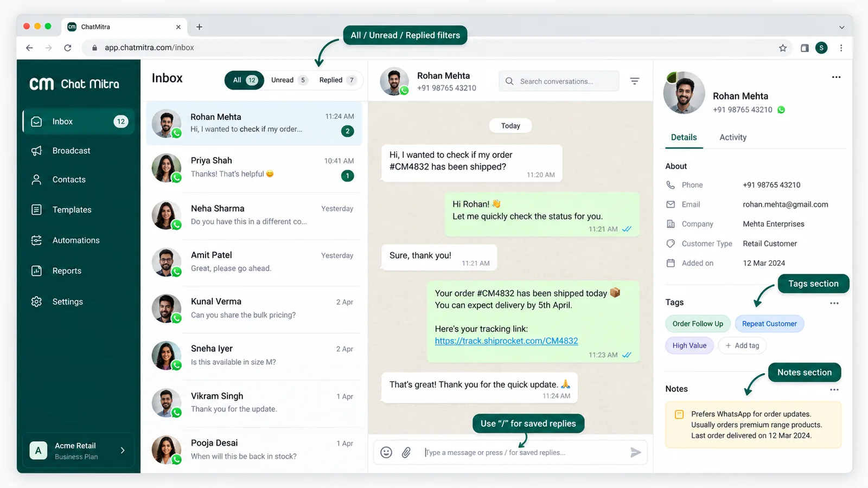Click the browser back arrow
The height and width of the screenshot is (488, 868).
click(x=29, y=48)
